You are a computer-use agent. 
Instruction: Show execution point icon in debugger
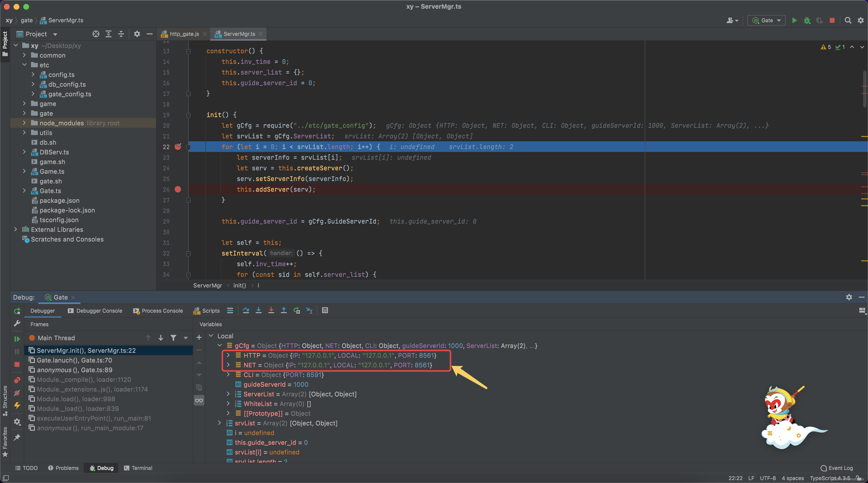[x=230, y=310]
